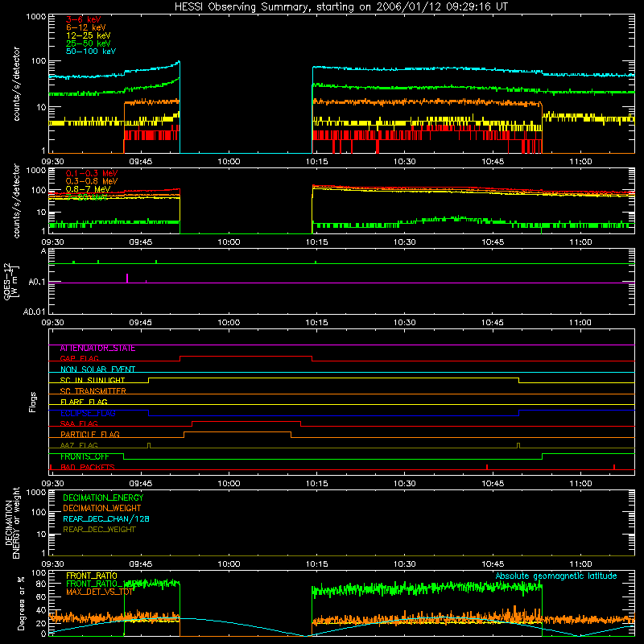Viewport: 644px width, 644px height.
Task: Select the 6-12 keV legend label
Action: pyautogui.click(x=86, y=27)
